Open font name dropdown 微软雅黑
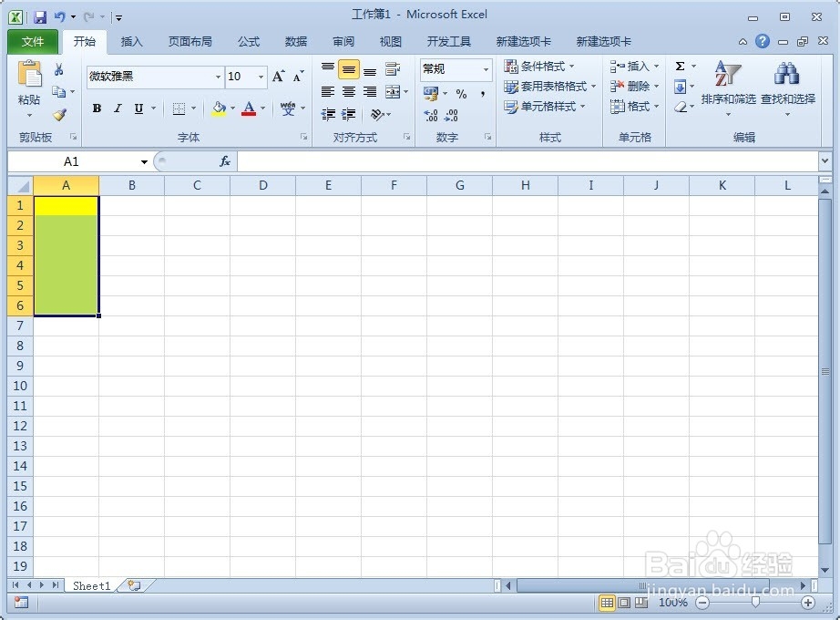The width and height of the screenshot is (840, 620). coord(218,77)
